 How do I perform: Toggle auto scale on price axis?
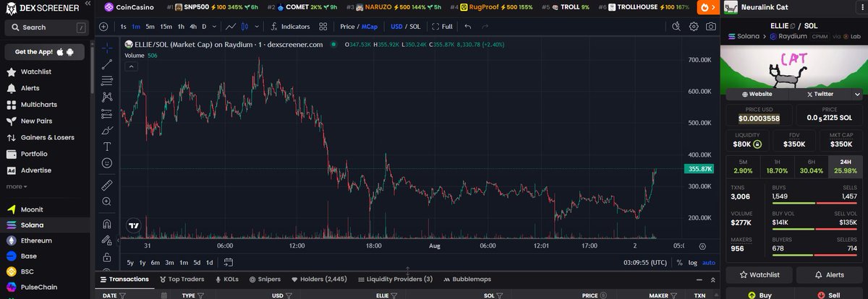click(709, 263)
